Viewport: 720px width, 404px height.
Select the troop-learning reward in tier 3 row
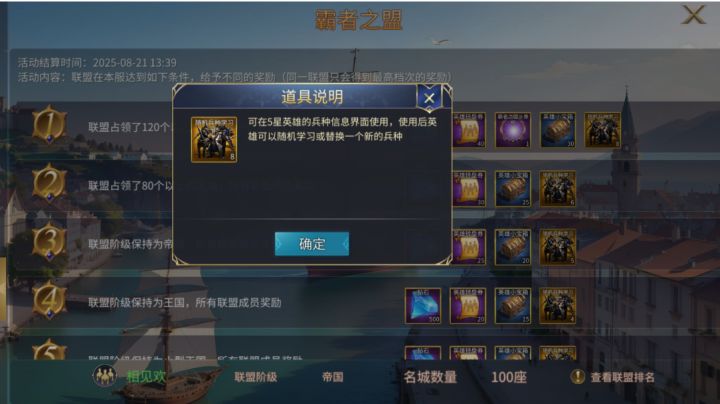[557, 247]
